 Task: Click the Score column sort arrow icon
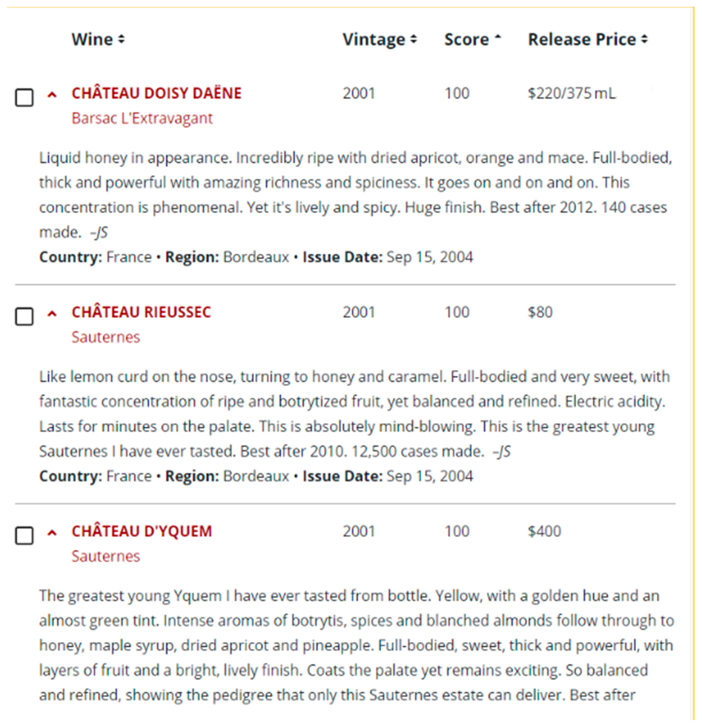[x=498, y=37]
